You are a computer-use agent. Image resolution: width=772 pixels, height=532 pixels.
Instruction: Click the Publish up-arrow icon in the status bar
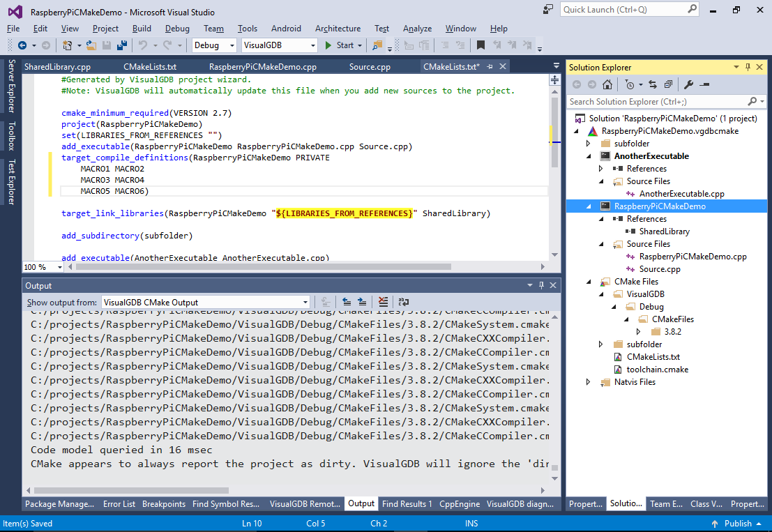pyautogui.click(x=715, y=524)
